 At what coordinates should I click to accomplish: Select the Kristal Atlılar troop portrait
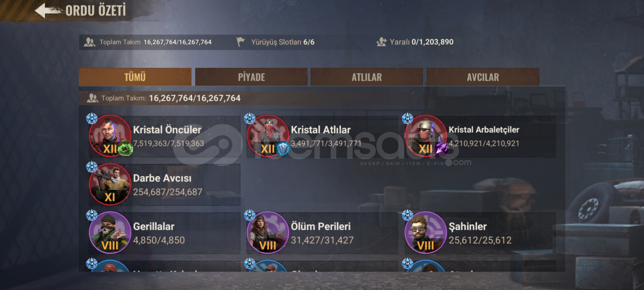[x=268, y=136]
